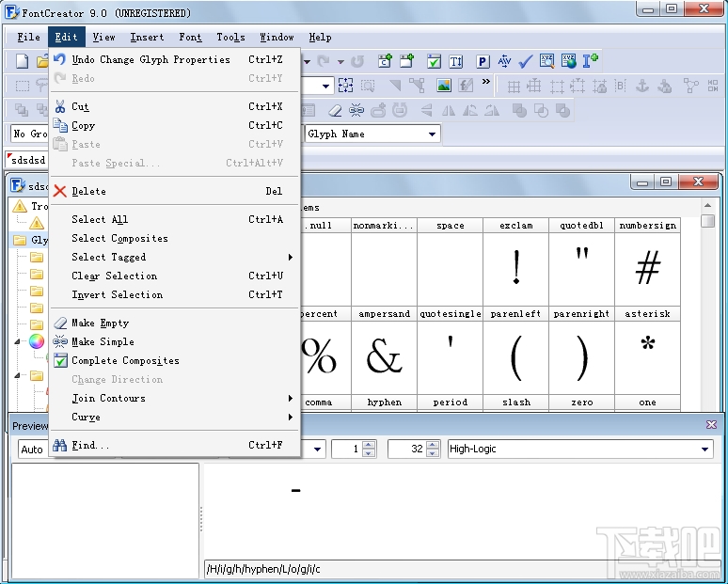Choose Make Empty in the Edit menu

[x=175, y=324]
